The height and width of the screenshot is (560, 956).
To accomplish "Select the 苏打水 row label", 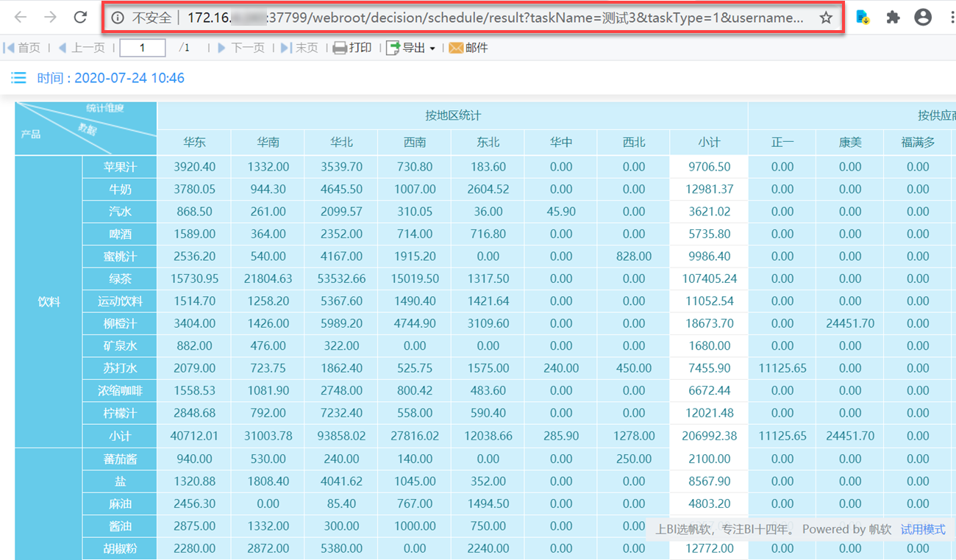I will coord(120,368).
